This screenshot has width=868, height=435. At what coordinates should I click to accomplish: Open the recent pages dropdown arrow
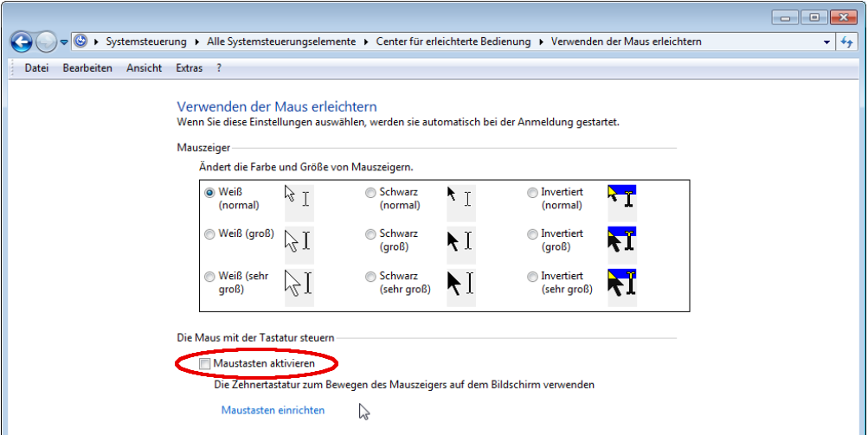(x=64, y=42)
